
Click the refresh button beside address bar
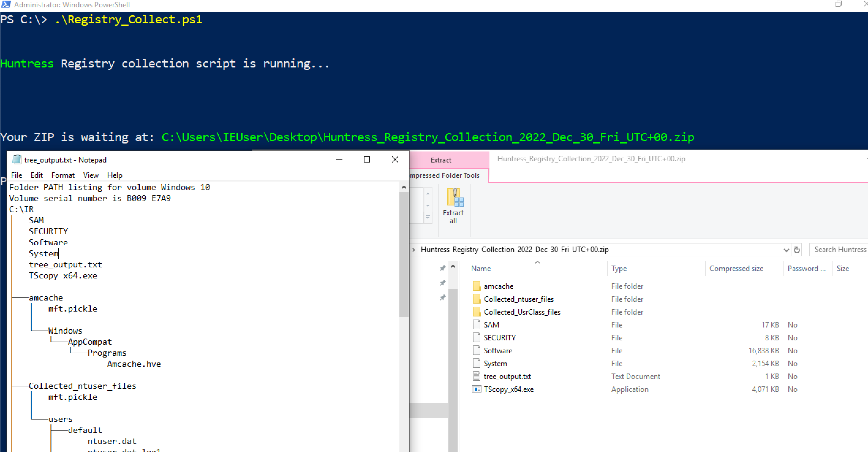coord(797,250)
